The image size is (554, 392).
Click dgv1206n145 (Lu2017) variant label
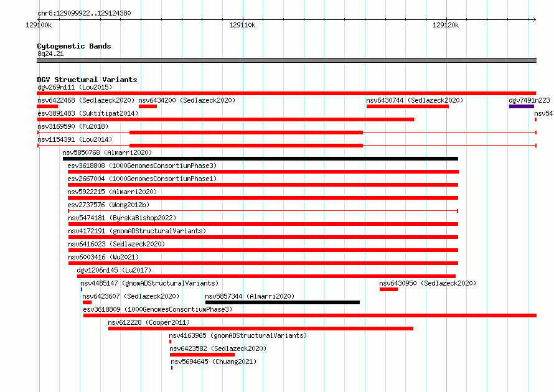114,270
